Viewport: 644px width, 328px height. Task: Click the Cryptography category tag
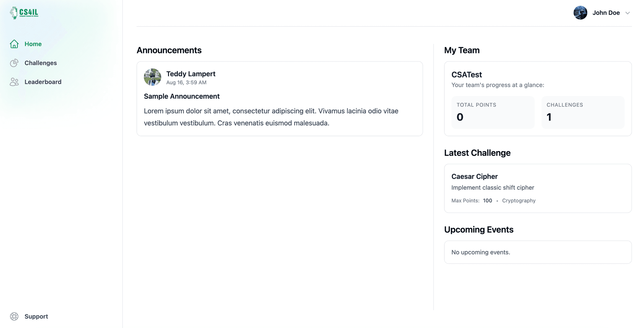(519, 201)
